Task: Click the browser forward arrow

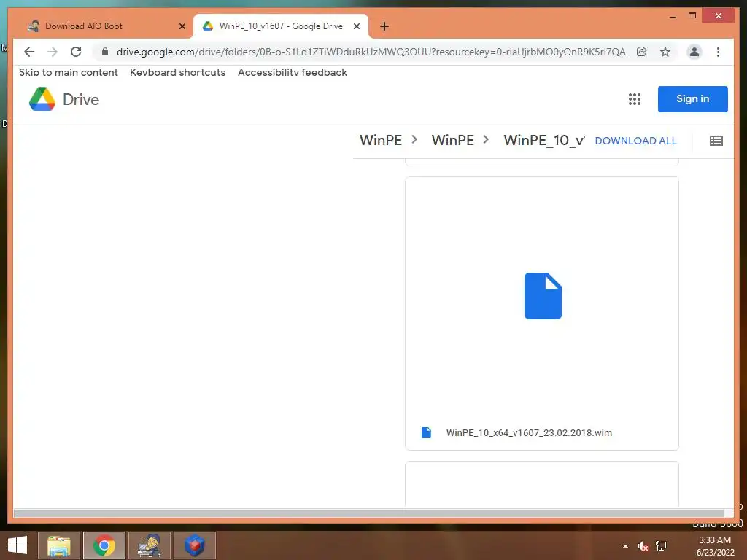Action: point(53,52)
